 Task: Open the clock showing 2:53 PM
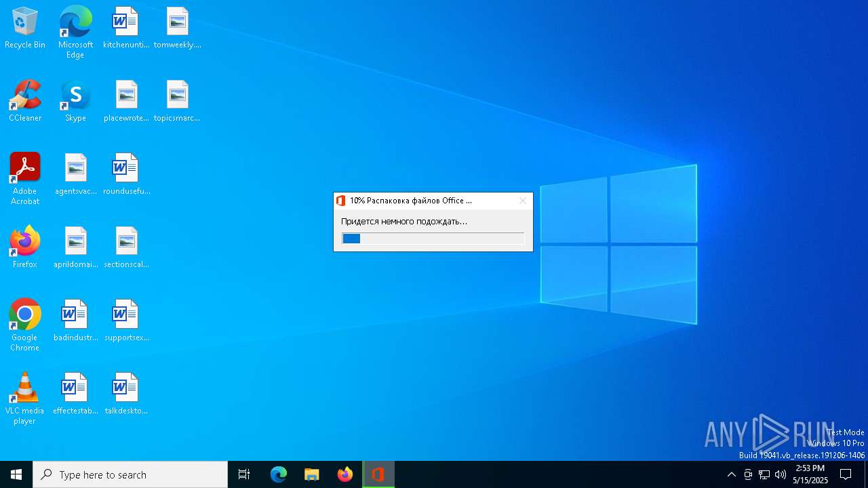[x=810, y=474]
